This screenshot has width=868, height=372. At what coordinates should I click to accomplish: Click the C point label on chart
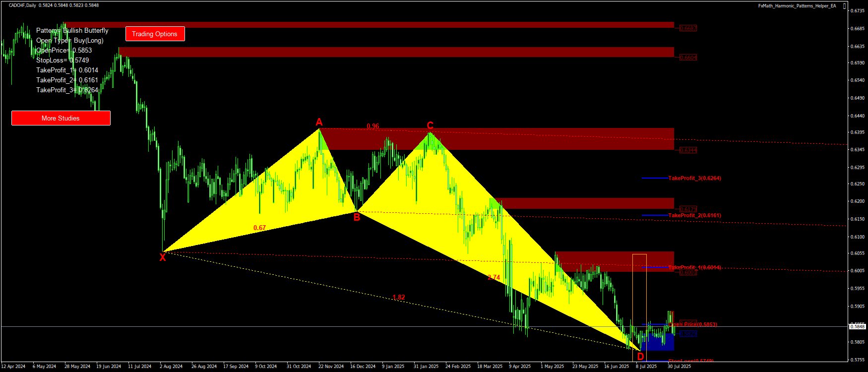click(430, 125)
